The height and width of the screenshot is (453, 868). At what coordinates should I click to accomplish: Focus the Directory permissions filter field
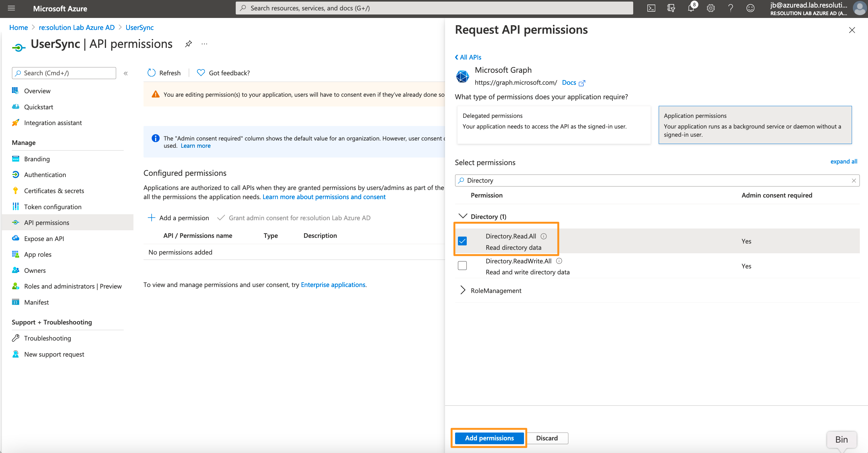657,181
